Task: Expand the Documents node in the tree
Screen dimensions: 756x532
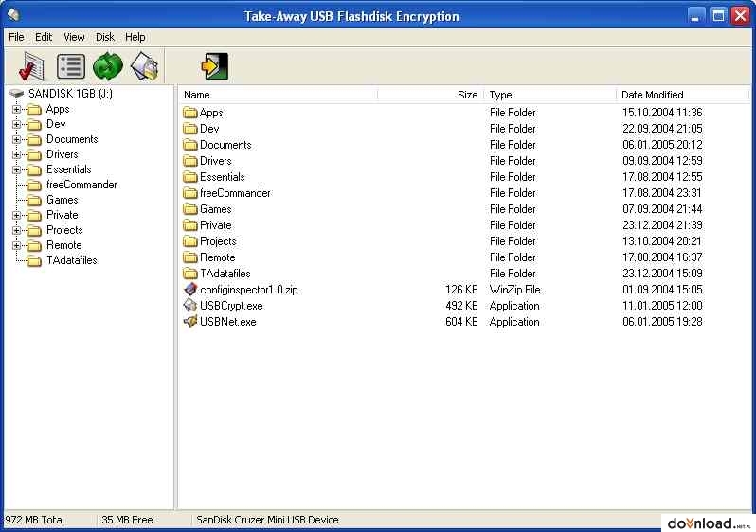Action: pos(16,140)
